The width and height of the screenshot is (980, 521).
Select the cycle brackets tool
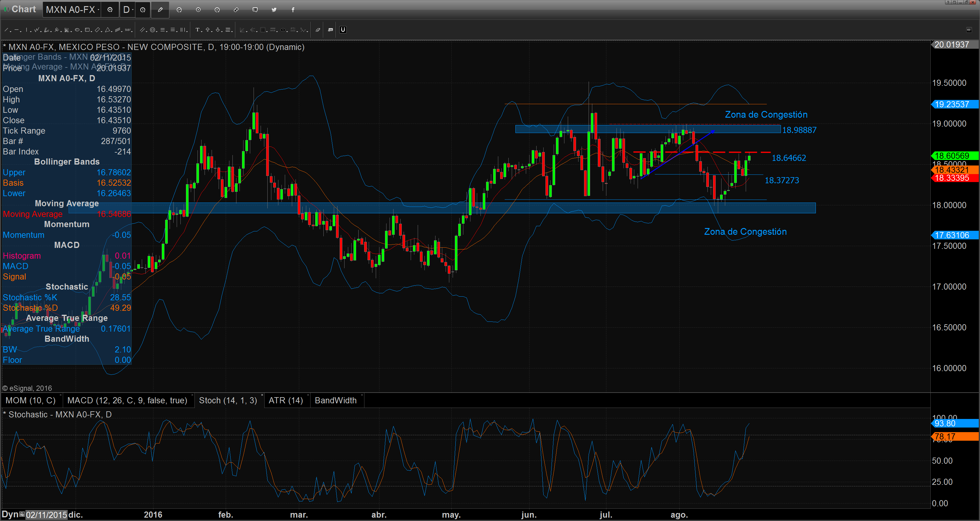click(128, 30)
